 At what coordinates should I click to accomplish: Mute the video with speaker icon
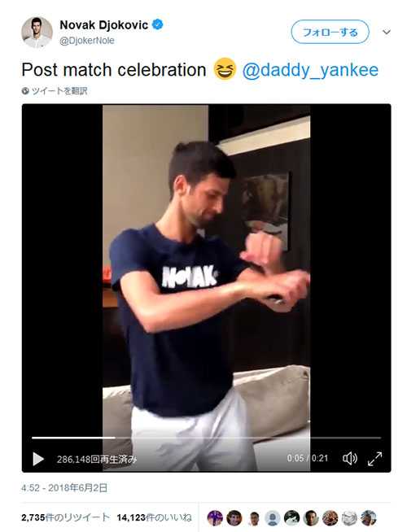click(350, 459)
